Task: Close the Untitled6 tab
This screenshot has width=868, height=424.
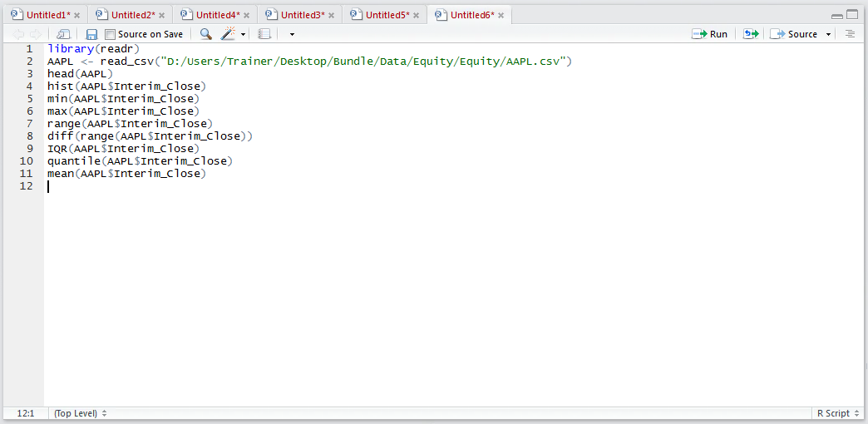Action: coord(501,16)
